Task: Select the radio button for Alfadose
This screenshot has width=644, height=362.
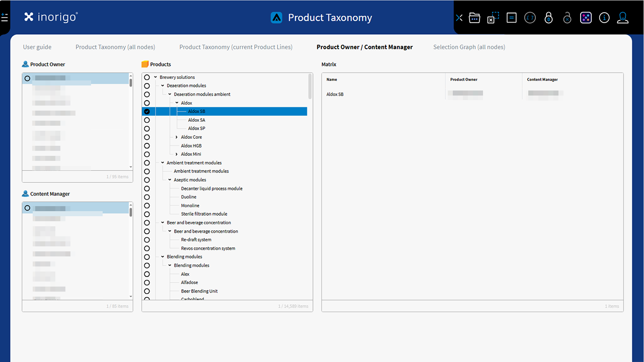Action: pos(147,283)
